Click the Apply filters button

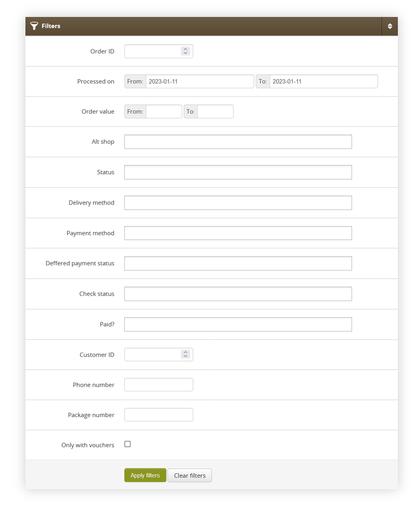145,475
